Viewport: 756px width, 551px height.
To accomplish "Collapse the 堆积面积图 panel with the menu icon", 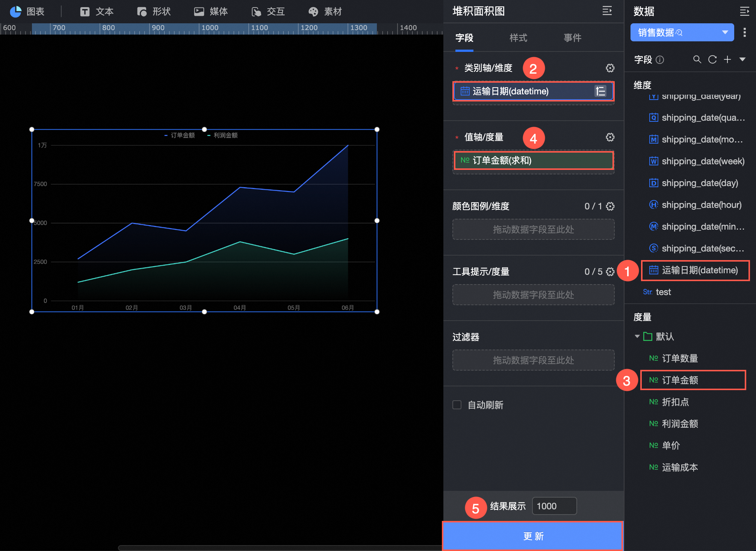I will tap(607, 11).
